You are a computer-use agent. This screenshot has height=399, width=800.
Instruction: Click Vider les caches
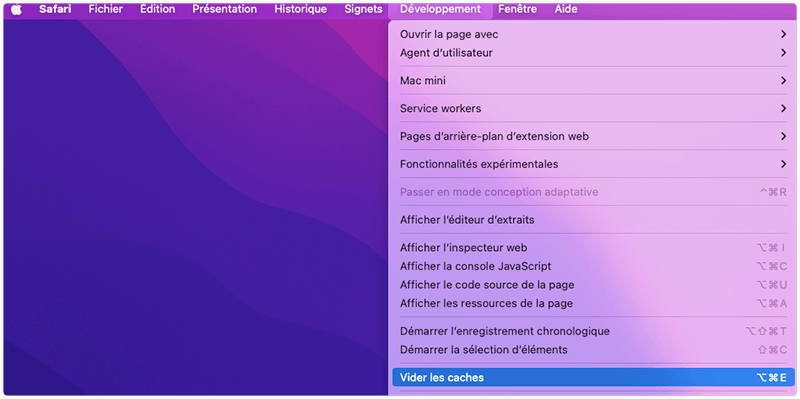[593, 378]
